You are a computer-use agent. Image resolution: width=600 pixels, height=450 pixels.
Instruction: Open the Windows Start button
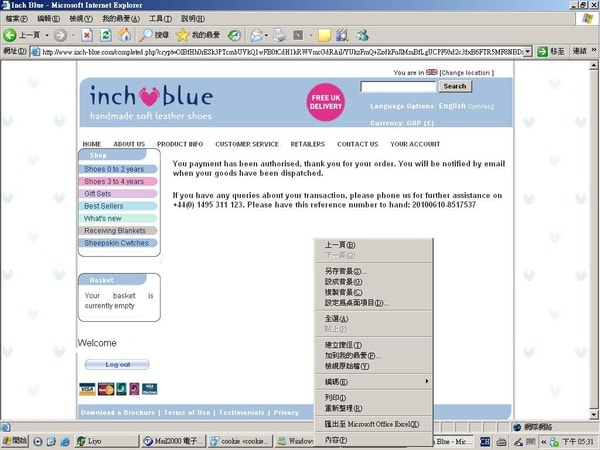[15, 441]
